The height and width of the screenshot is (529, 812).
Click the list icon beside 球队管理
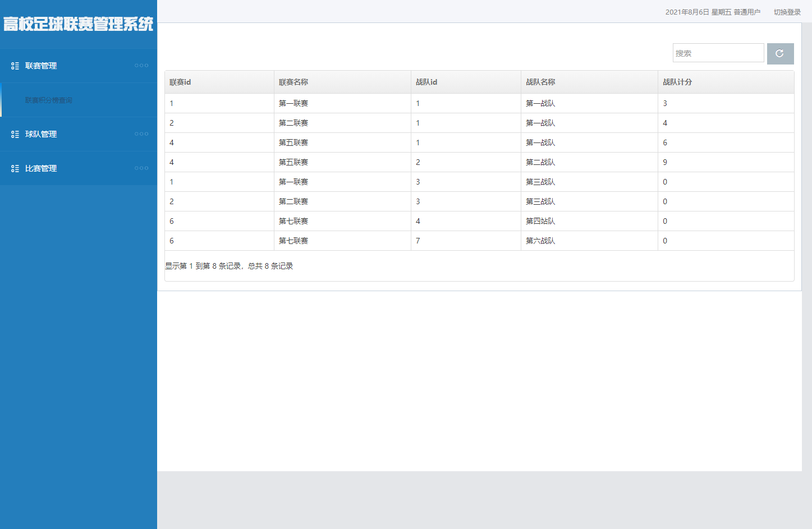(x=15, y=135)
